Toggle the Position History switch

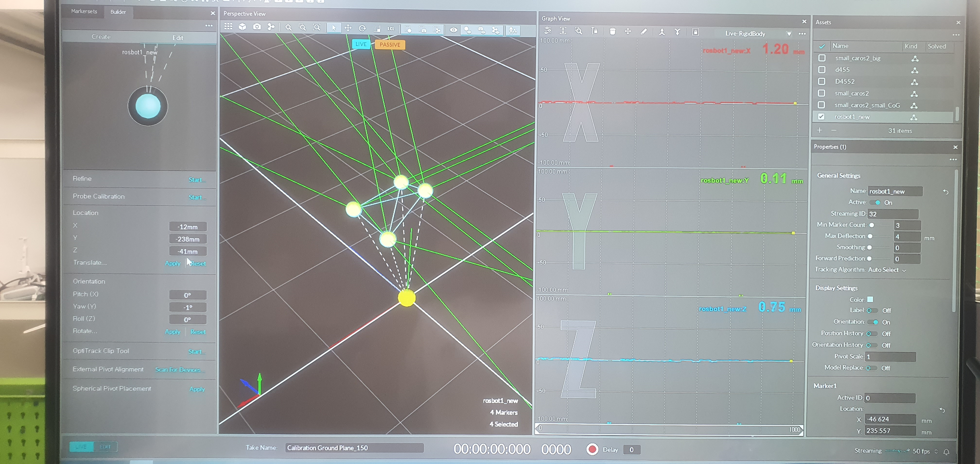point(872,334)
